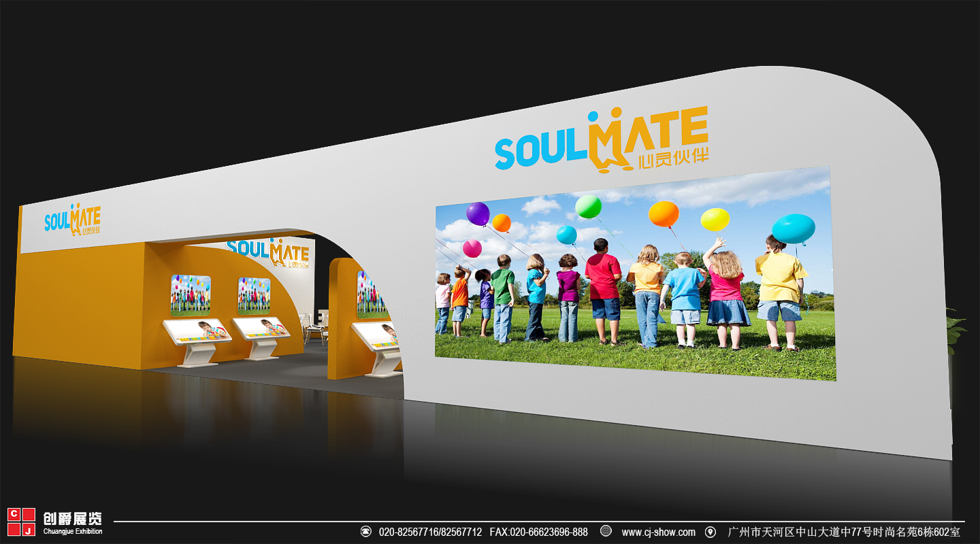980x544 pixels.
Task: Click the second wall screen on the orange wall
Action: pyautogui.click(x=254, y=296)
